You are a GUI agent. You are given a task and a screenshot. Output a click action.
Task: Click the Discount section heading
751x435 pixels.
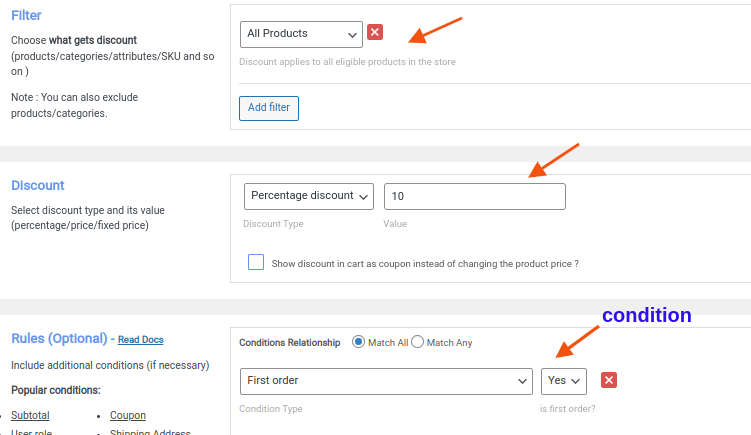38,185
